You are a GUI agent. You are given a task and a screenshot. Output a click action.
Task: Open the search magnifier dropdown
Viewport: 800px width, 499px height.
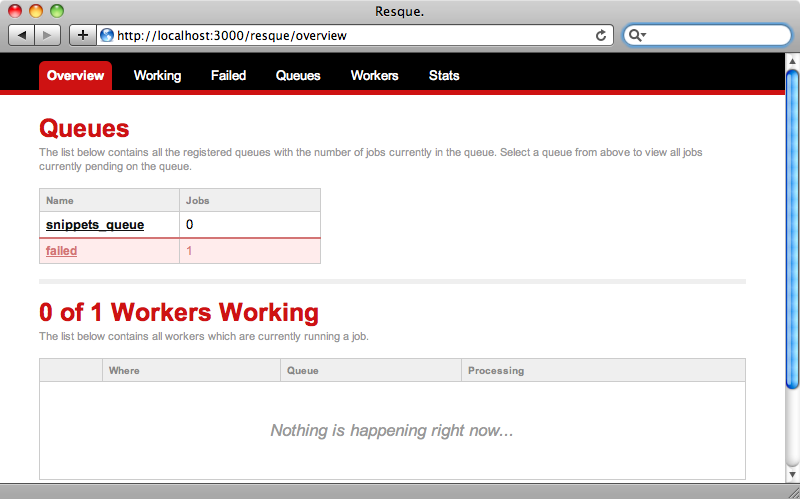tap(637, 35)
